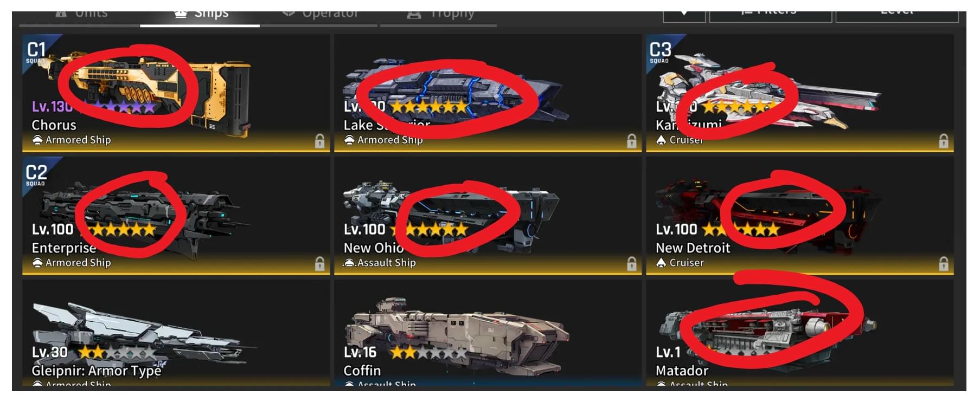Expand the Level sort dropdown

point(897,16)
